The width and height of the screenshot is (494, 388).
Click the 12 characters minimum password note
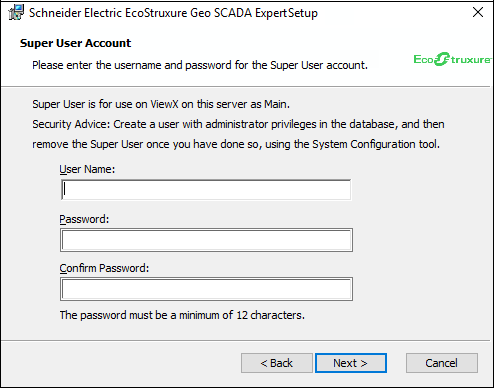click(182, 315)
